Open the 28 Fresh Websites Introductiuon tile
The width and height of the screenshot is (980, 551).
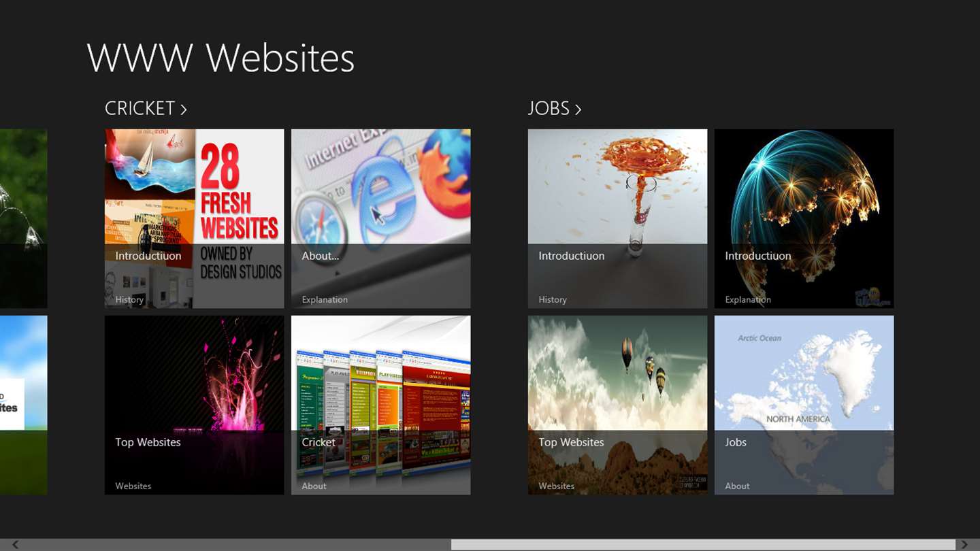tap(195, 218)
